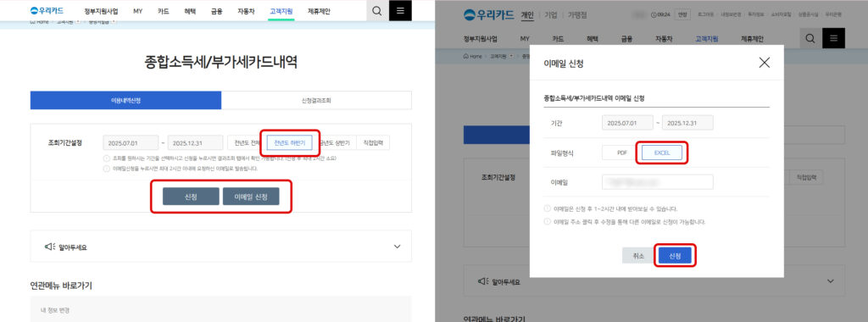Click the 이메일 address input in the dialog
Screen dimensions: 868x322
pyautogui.click(x=658, y=182)
